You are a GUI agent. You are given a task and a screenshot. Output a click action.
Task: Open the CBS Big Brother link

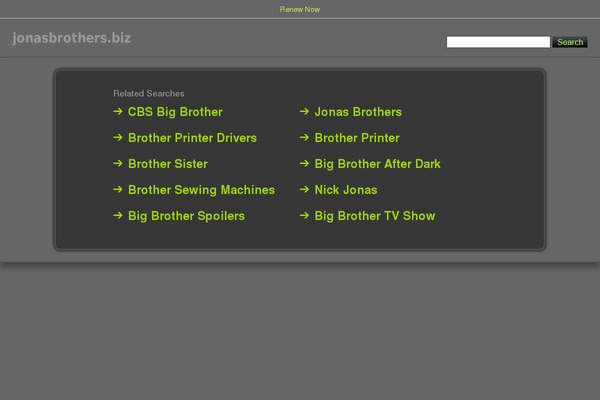pyautogui.click(x=175, y=112)
